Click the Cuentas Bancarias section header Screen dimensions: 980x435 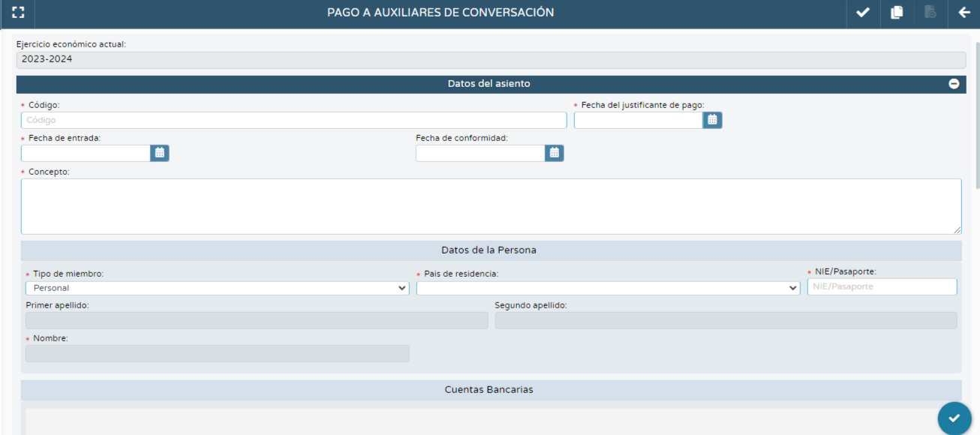(492, 390)
